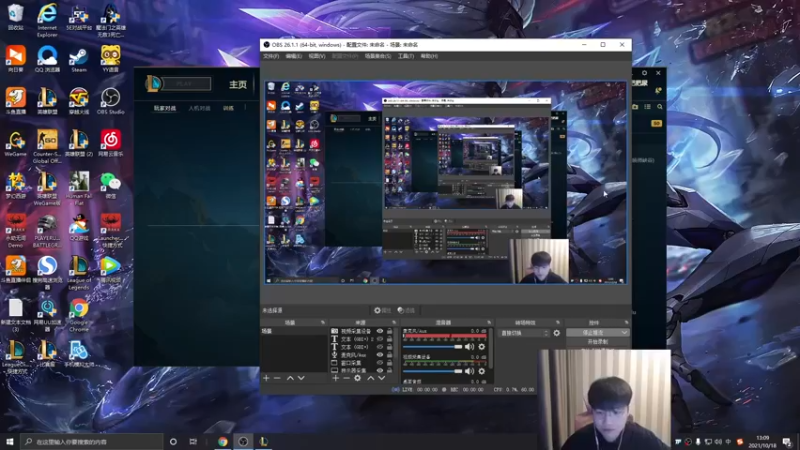Image resolution: width=800 pixels, height=450 pixels.
Task: Toggle visibility of 窗口采集 source
Action: coord(380,362)
